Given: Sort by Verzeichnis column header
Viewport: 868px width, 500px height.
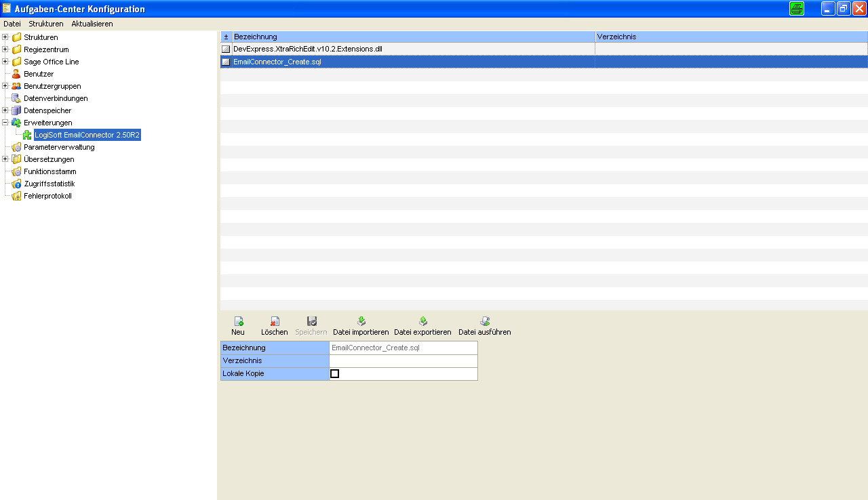Looking at the screenshot, I should coord(732,37).
